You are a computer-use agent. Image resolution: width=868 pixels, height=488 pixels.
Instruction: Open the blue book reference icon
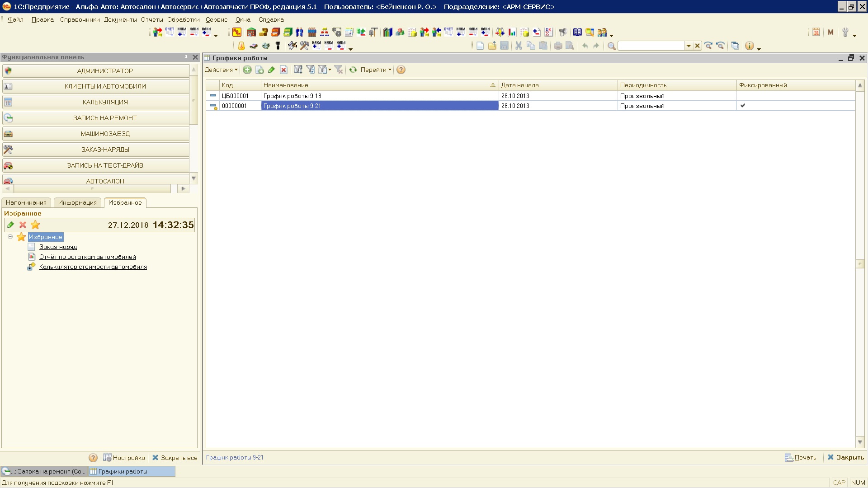[577, 32]
